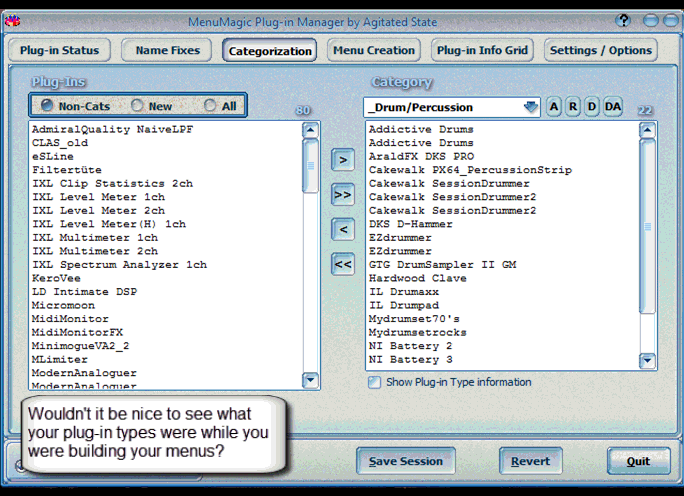
Task: Select MLimiter in the plug-ins list
Action: [60, 359]
